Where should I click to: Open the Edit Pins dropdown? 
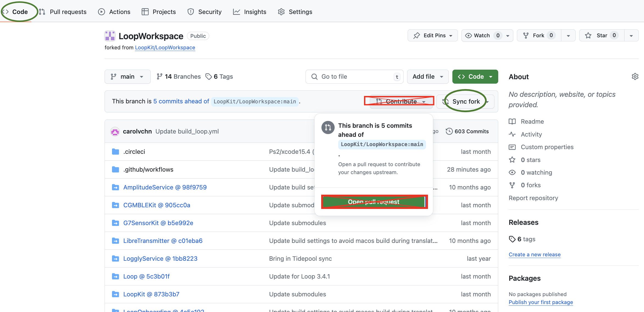[x=433, y=35]
